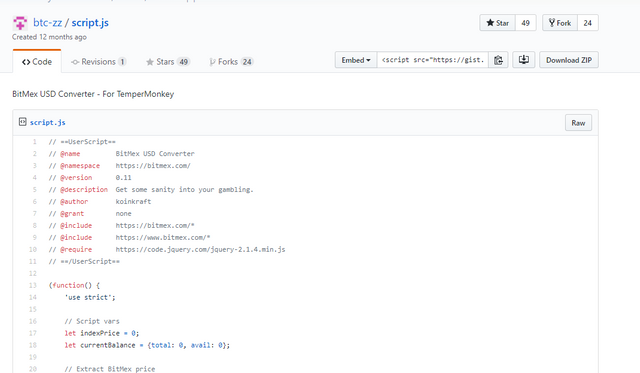Viewport: 640px width, 373px height.
Task: Click the '// Script vars' comment
Action: (x=92, y=321)
